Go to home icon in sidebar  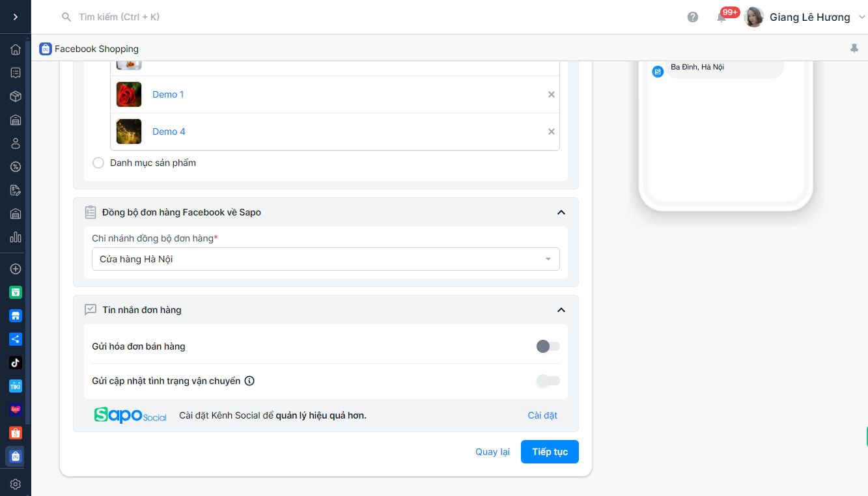[16, 49]
